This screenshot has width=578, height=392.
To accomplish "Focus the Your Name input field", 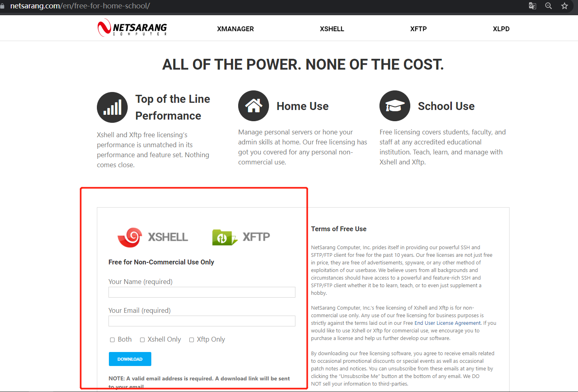I will click(202, 292).
